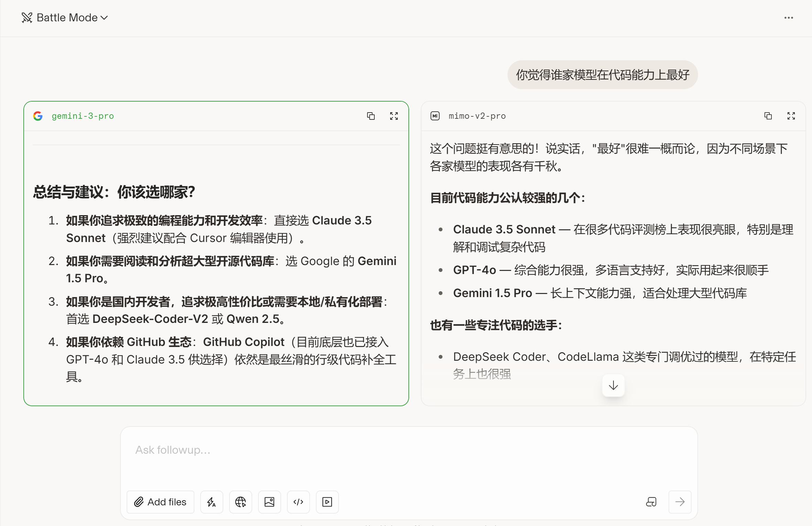
Task: Send the message with arrow button
Action: 680,502
